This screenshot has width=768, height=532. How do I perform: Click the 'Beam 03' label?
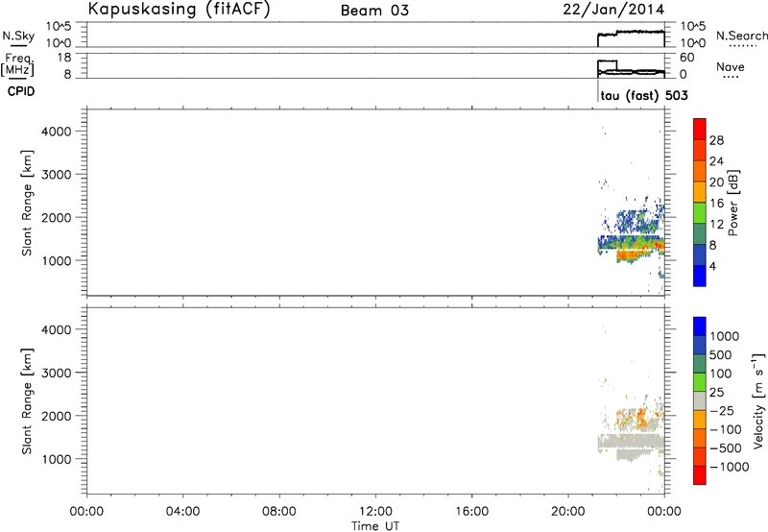point(374,11)
